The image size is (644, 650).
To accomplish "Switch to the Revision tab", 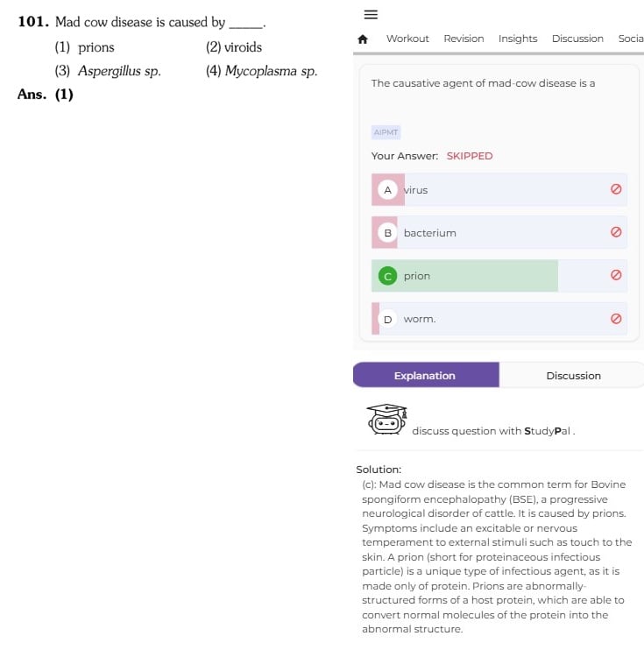I will pos(464,39).
